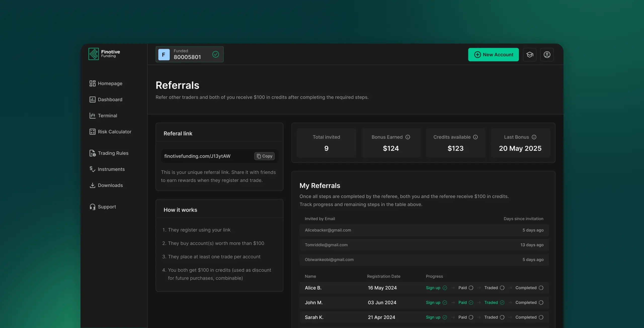This screenshot has height=328, width=644.
Task: Select the Alicebacker@gmail.com invitation row
Action: click(x=424, y=230)
